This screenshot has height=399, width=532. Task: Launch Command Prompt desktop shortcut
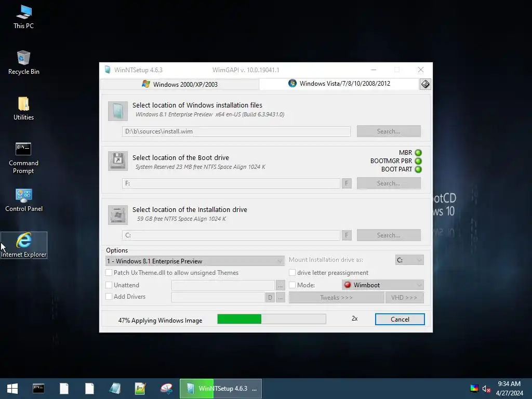point(23,158)
